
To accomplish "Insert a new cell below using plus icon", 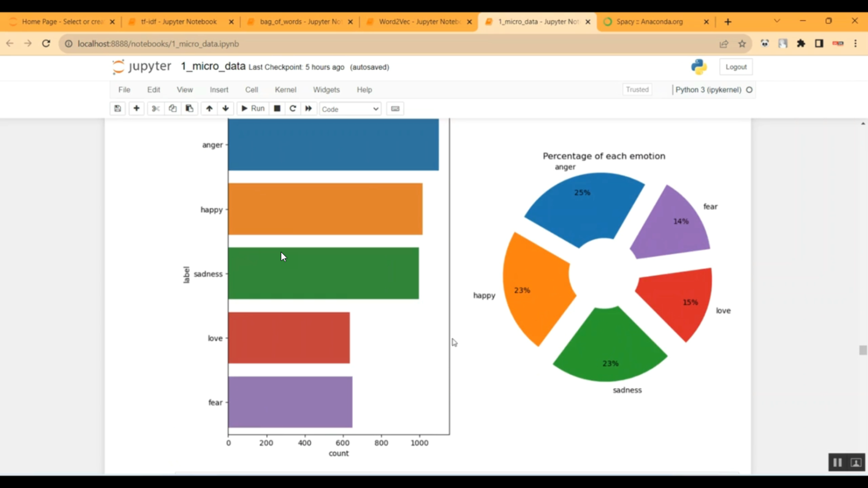I will click(136, 108).
